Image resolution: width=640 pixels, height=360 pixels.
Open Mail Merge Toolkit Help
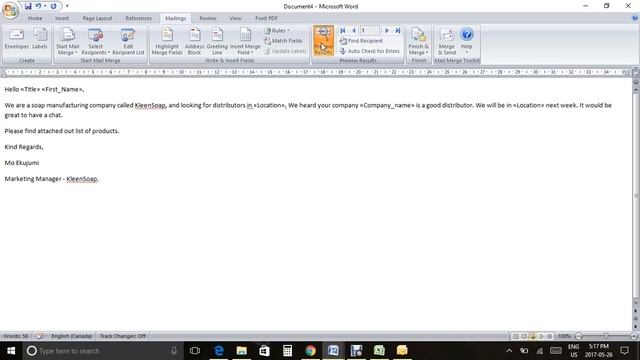click(467, 41)
